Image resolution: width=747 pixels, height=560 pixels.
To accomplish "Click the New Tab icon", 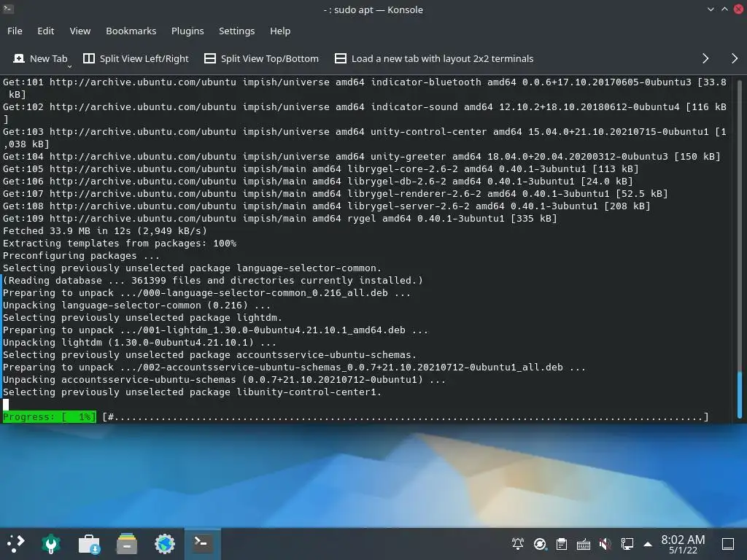I will 19,58.
